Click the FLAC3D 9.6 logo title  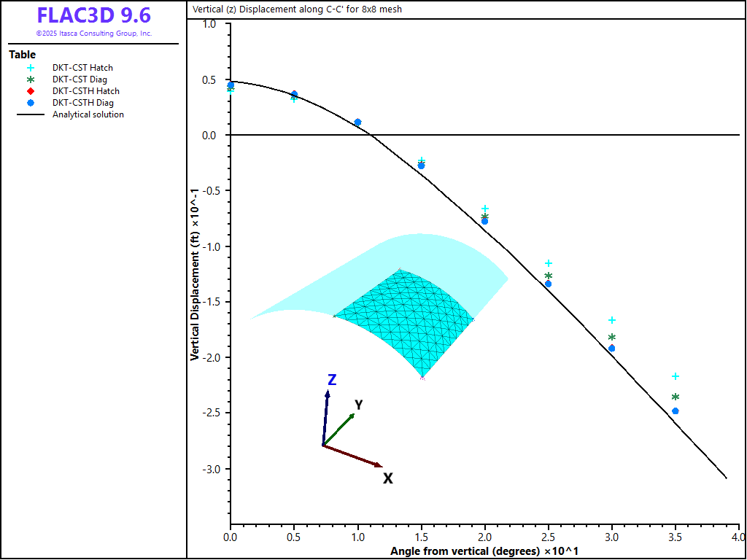click(93, 16)
